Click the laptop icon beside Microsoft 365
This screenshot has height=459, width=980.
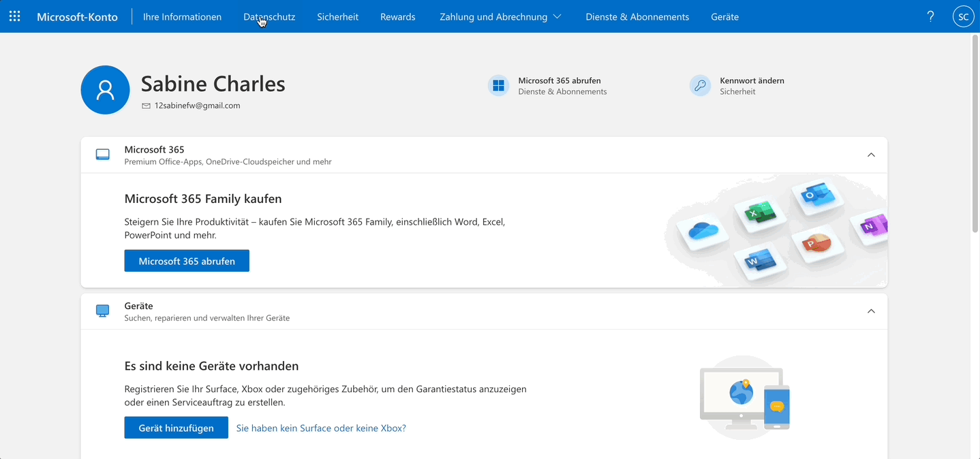pos(103,155)
